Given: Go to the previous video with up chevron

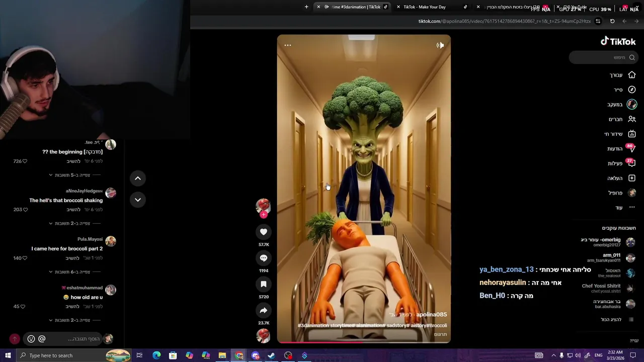Looking at the screenshot, I should click(138, 178).
